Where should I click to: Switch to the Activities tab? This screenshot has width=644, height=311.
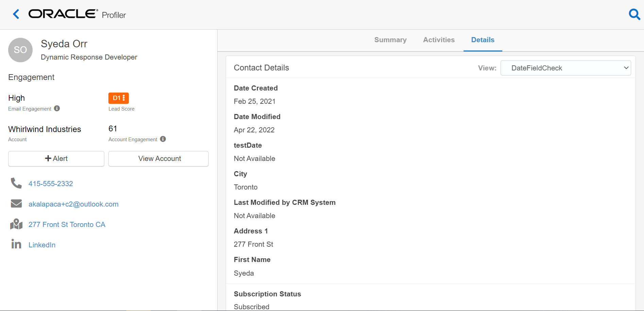click(438, 40)
